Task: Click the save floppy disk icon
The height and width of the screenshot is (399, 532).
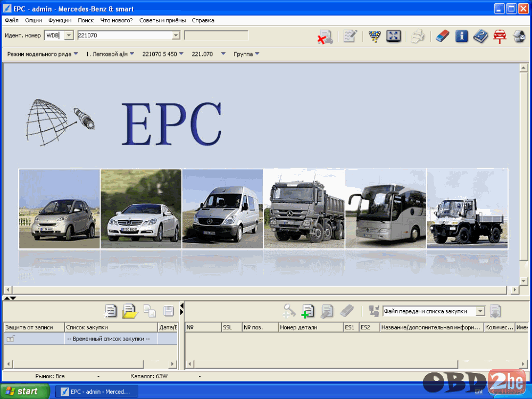Action: click(169, 311)
